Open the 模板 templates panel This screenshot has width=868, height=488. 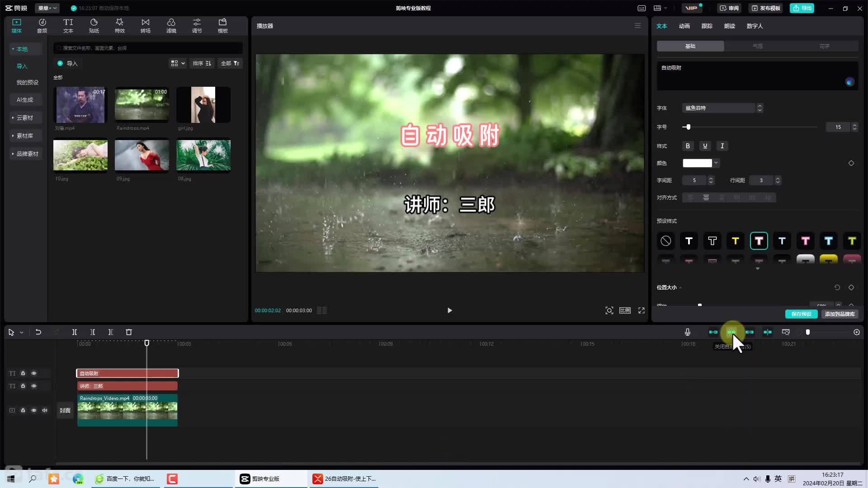click(222, 26)
